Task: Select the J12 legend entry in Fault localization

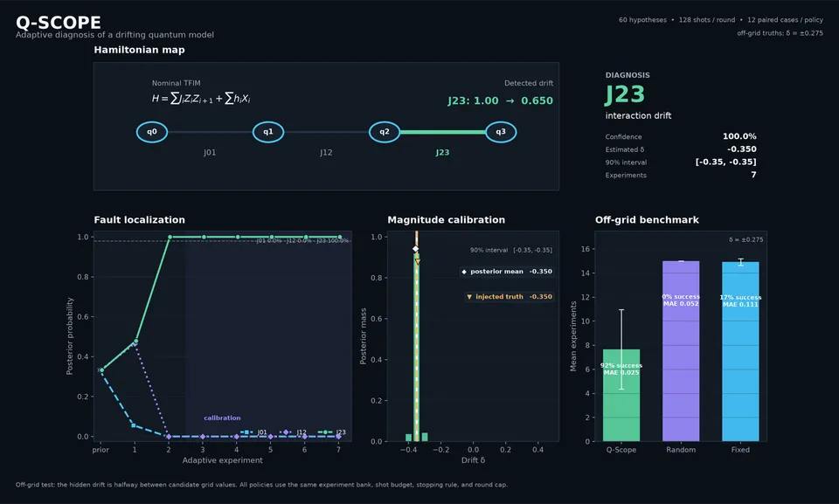Action: [294, 432]
